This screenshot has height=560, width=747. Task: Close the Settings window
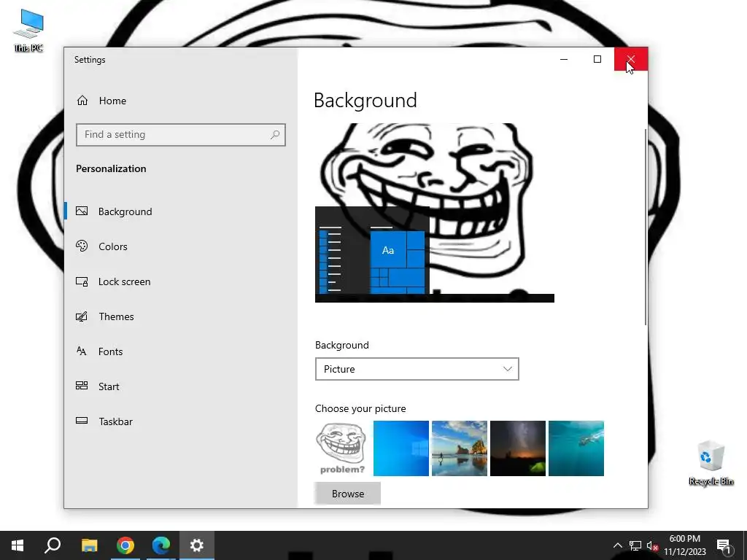click(x=631, y=59)
